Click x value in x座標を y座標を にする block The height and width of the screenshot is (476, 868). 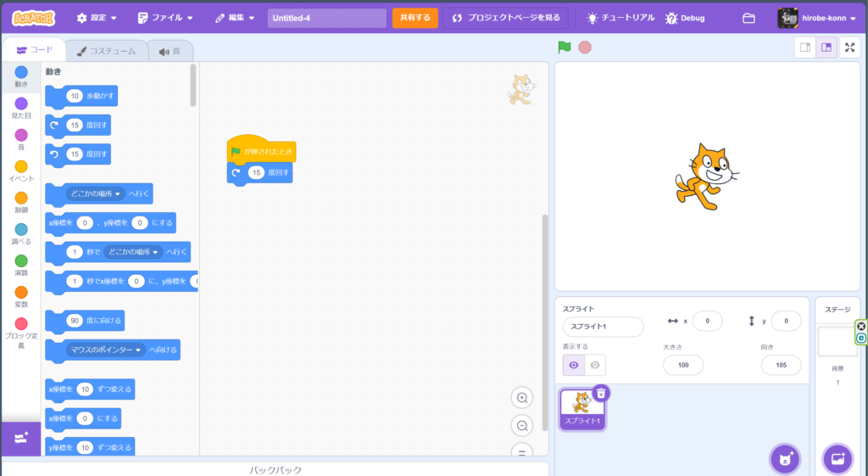(85, 223)
